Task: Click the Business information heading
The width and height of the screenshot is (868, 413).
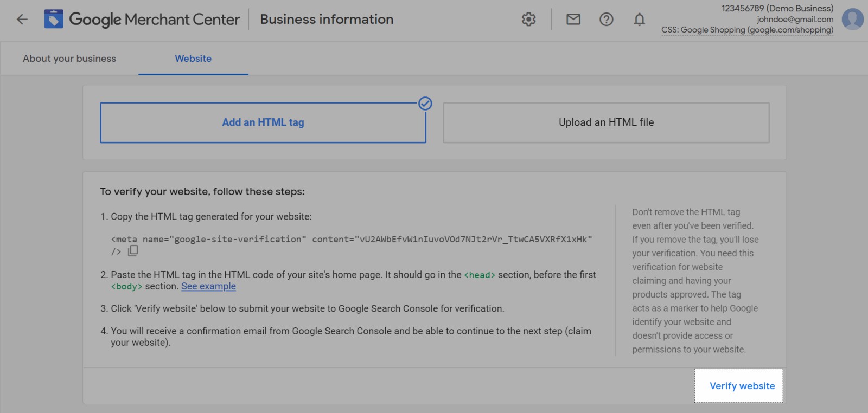Action: (327, 20)
